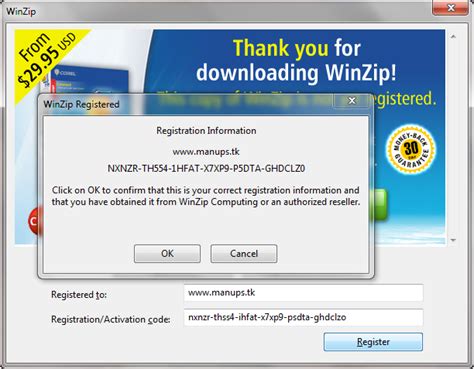Click the banner scrollbar down arrow
The image size is (474, 369).
pyautogui.click(x=453, y=240)
